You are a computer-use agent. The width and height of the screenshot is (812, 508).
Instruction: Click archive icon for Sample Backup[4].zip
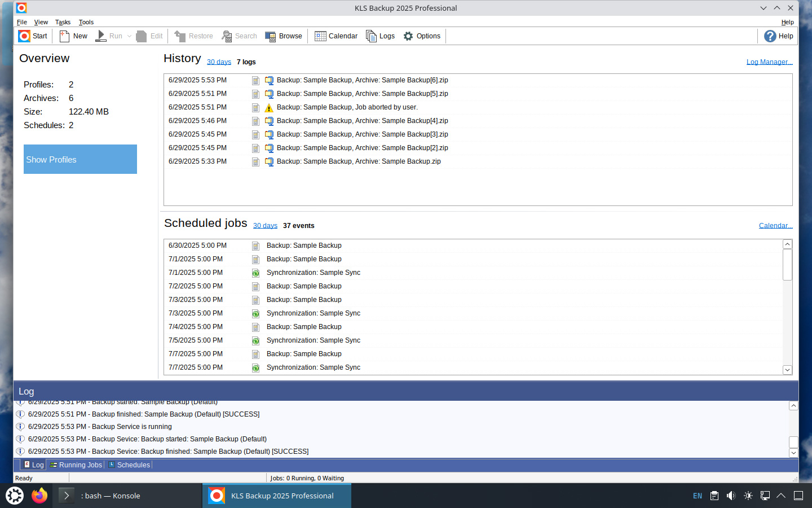coord(269,121)
